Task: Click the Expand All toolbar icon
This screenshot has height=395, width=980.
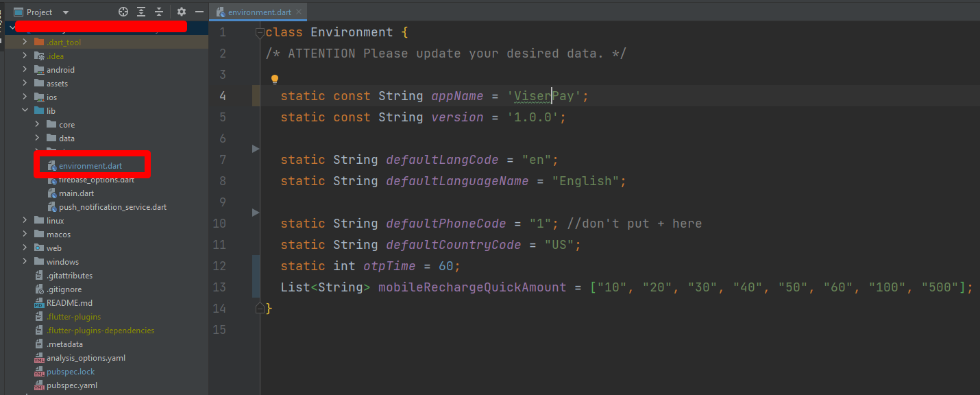Action: pyautogui.click(x=141, y=12)
